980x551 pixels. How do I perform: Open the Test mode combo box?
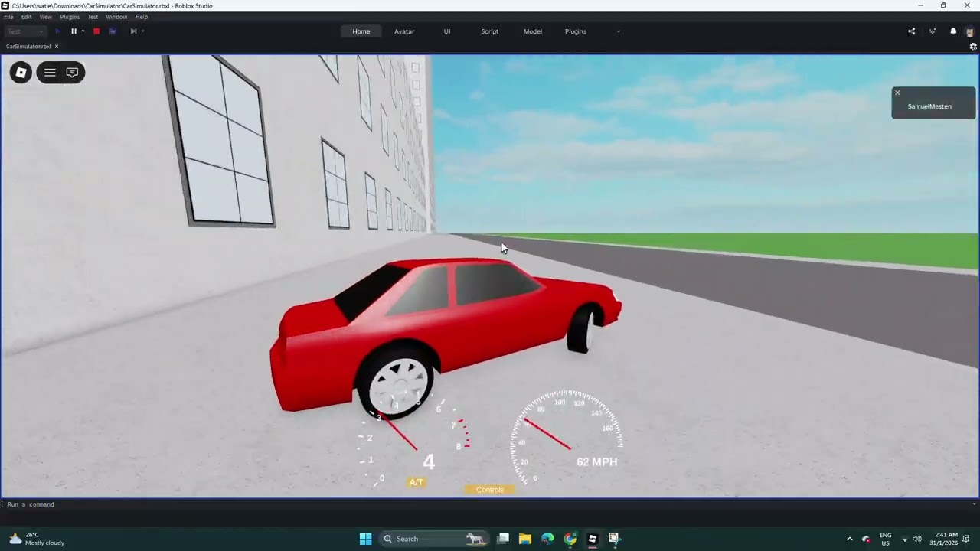coord(26,31)
